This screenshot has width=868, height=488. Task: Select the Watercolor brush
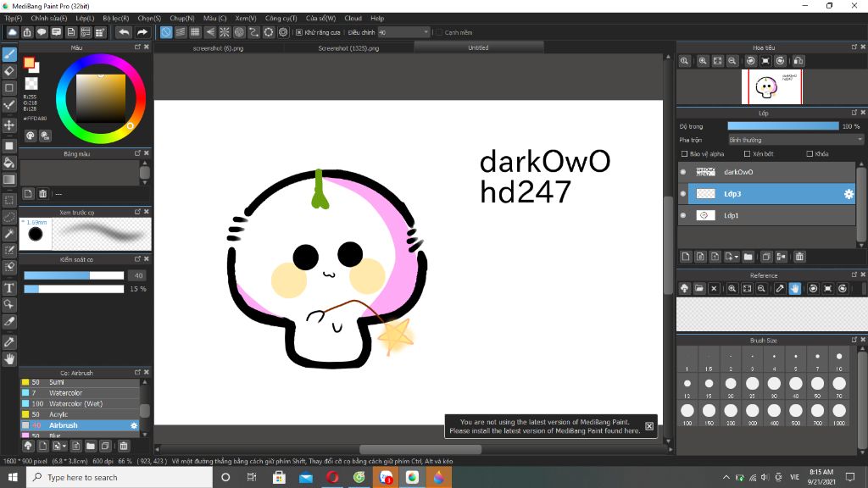coord(80,393)
